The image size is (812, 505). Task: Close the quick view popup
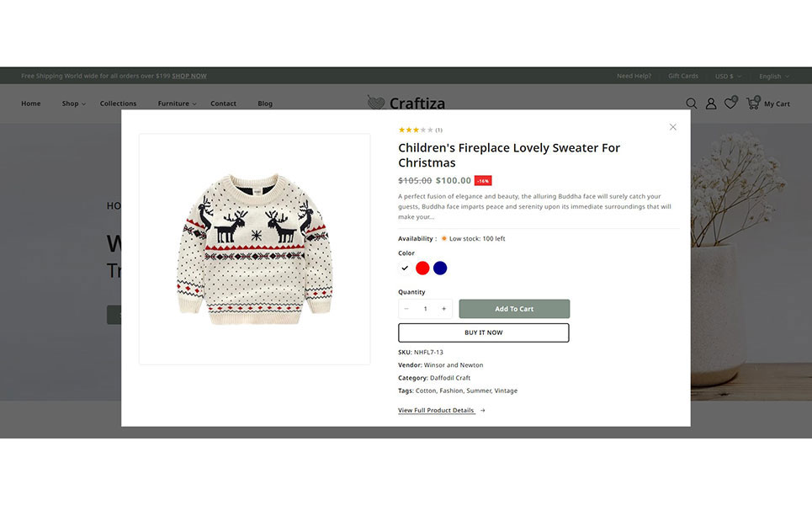click(x=672, y=127)
